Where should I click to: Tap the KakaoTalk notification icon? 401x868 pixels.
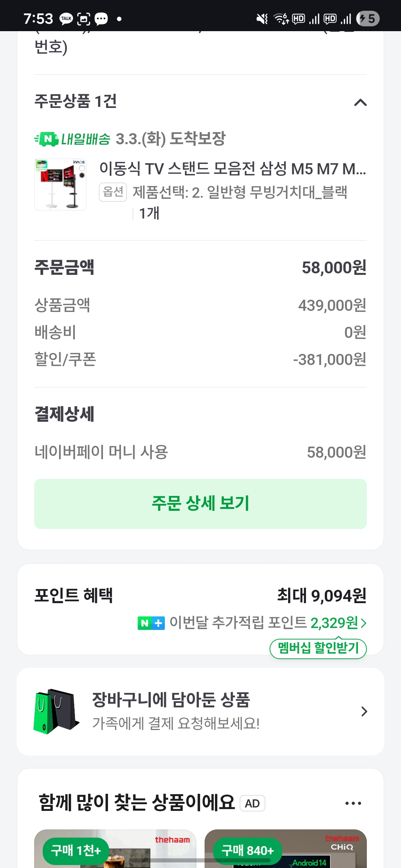click(66, 19)
